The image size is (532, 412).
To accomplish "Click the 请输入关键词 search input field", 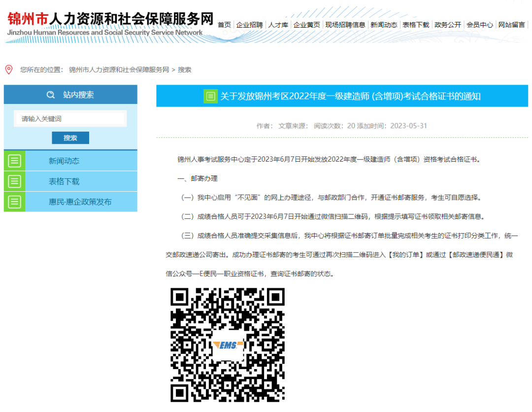I will 70,119.
